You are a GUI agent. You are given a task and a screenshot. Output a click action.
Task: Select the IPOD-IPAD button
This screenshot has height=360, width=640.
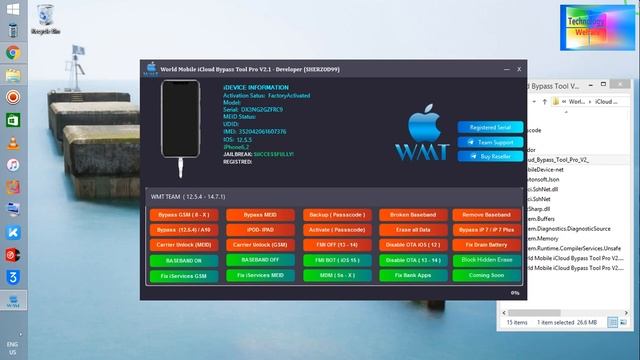point(260,230)
